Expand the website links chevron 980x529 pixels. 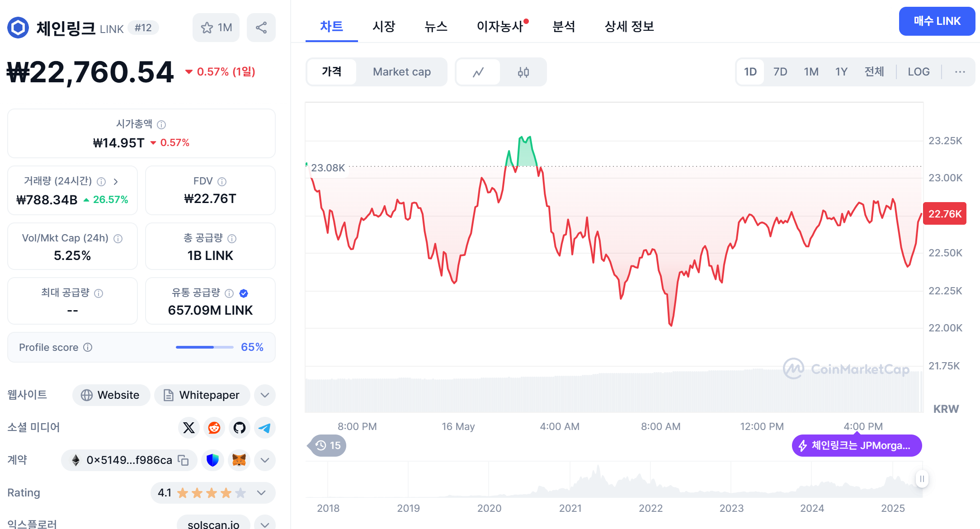click(x=265, y=395)
